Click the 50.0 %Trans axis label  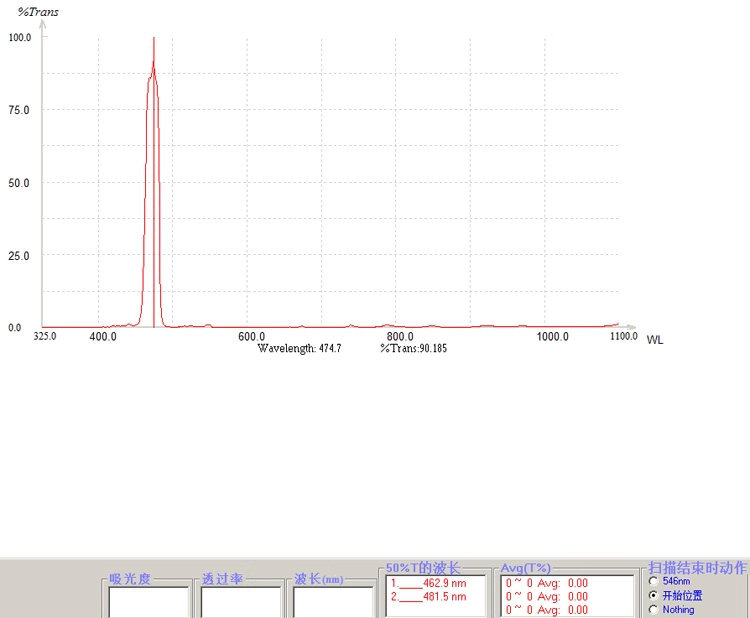(19, 183)
